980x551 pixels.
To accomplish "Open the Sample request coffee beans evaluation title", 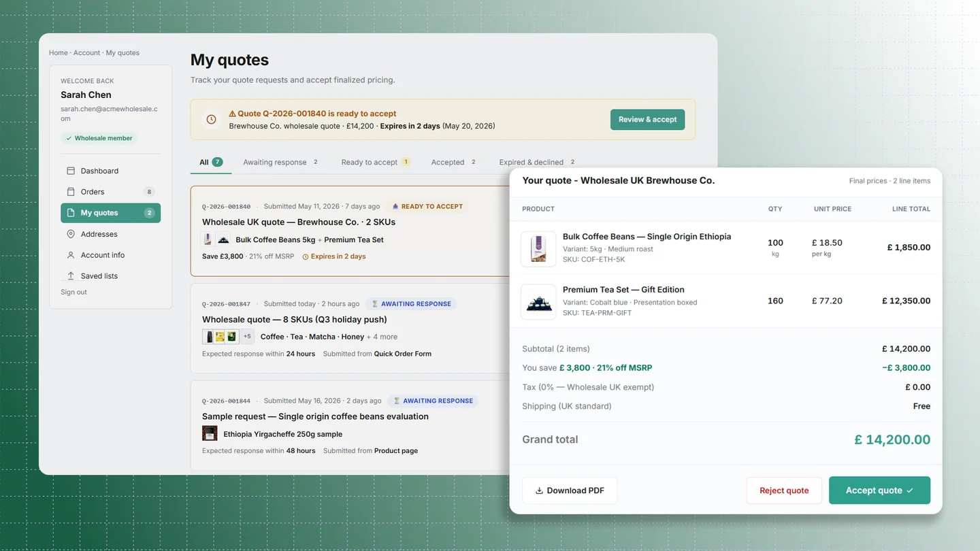I will tap(315, 416).
